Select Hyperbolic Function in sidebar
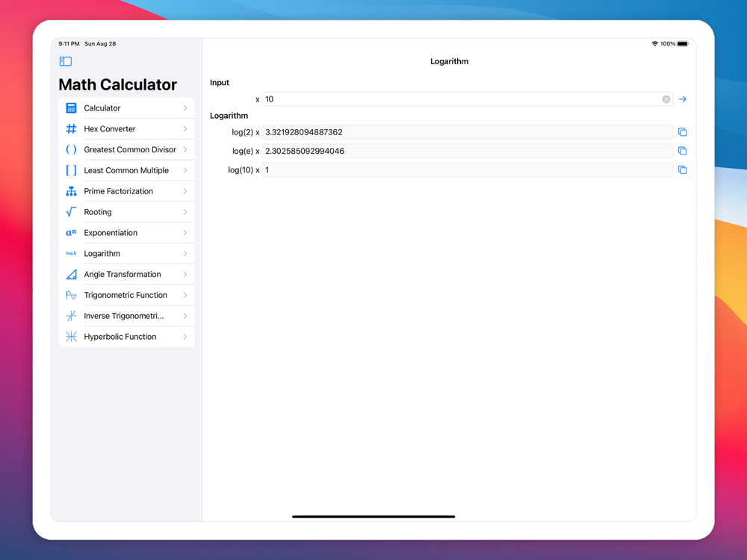Screen dimensions: 747x560 point(127,337)
